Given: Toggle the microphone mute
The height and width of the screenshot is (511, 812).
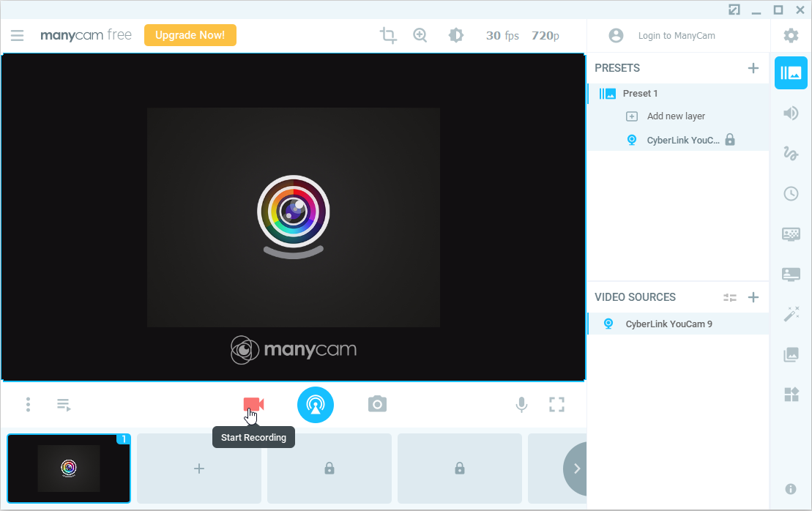Looking at the screenshot, I should coord(521,405).
